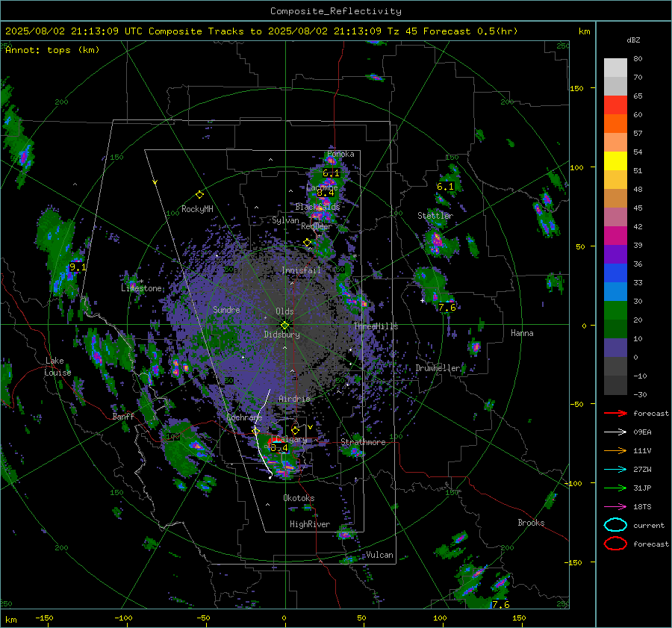Click the red forecast ellipse legend icon

[x=615, y=544]
